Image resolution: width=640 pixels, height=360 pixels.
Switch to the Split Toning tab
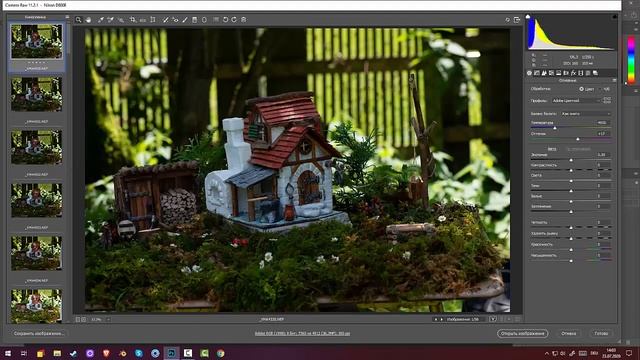point(558,73)
